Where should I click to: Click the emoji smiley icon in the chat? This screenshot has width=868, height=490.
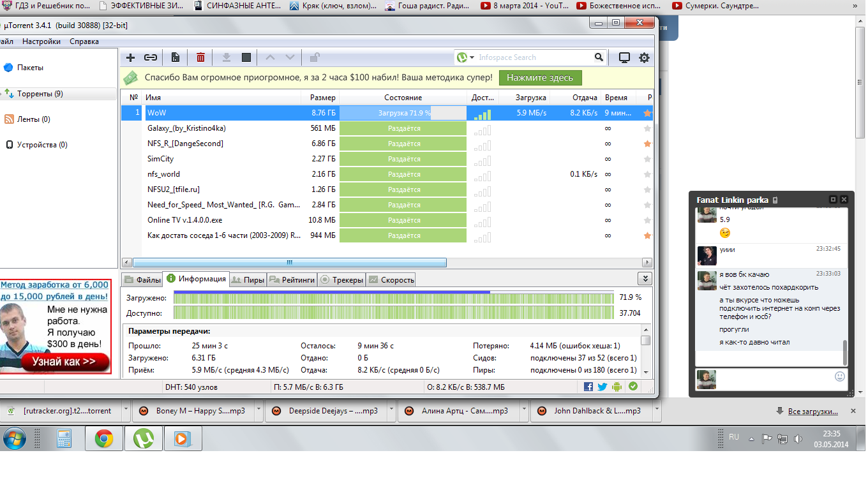tap(840, 376)
